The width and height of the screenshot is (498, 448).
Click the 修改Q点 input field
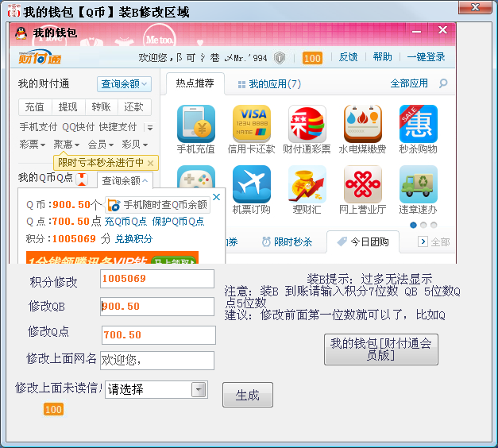pos(159,335)
